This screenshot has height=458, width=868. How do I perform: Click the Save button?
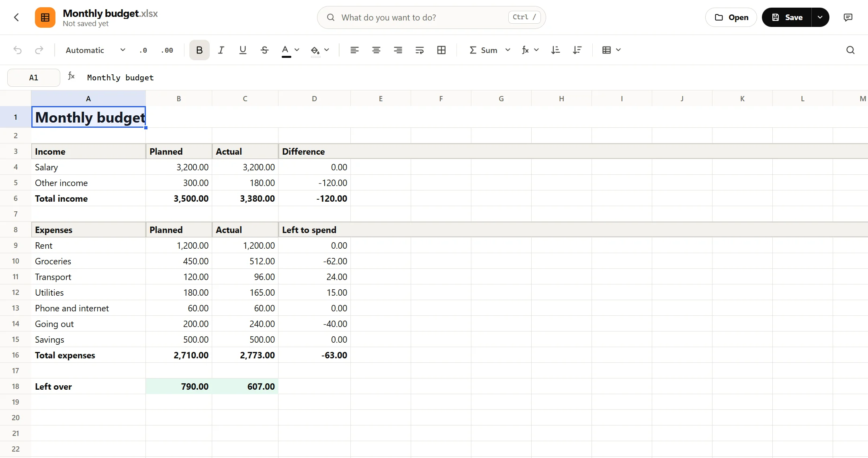pos(787,17)
